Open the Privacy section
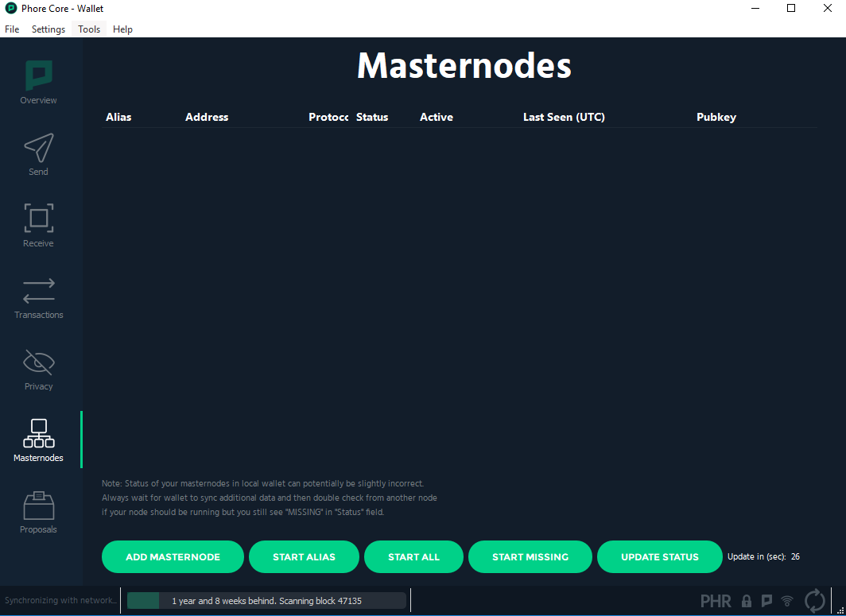The image size is (846, 616). [x=38, y=369]
